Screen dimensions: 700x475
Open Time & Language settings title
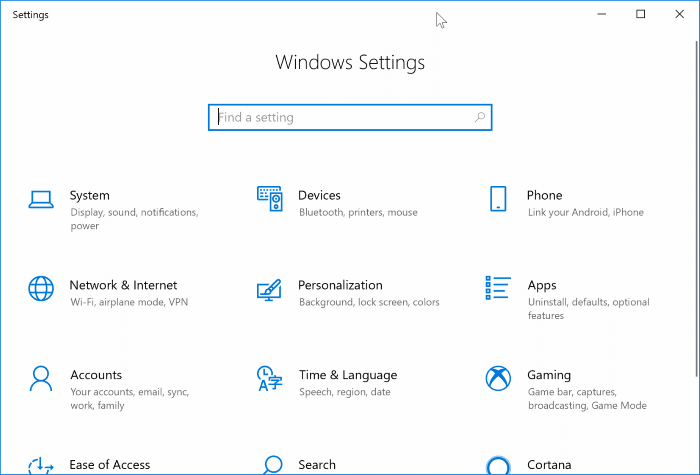pos(348,375)
